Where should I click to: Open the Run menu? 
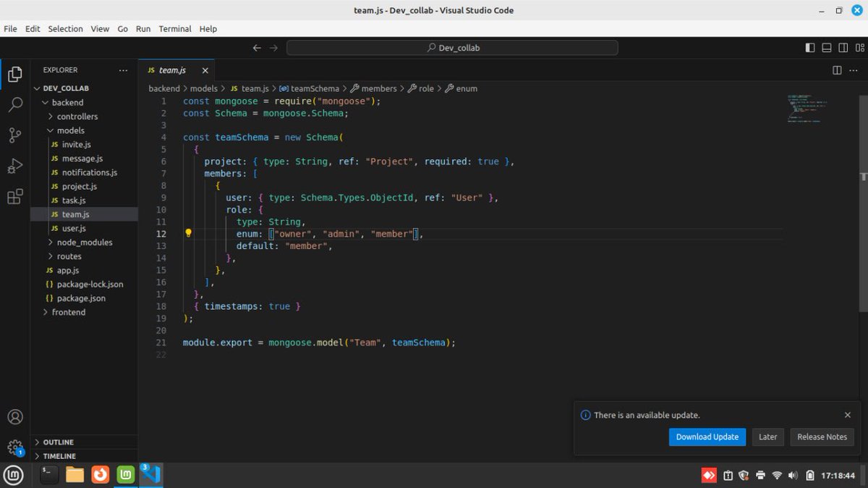tap(143, 29)
